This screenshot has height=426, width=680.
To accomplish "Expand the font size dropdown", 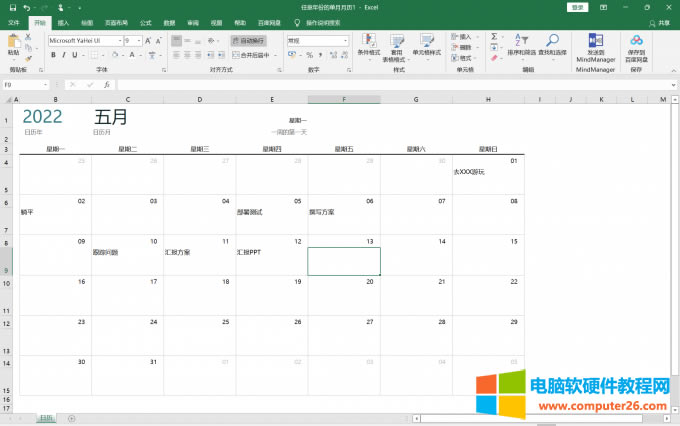I will point(142,41).
